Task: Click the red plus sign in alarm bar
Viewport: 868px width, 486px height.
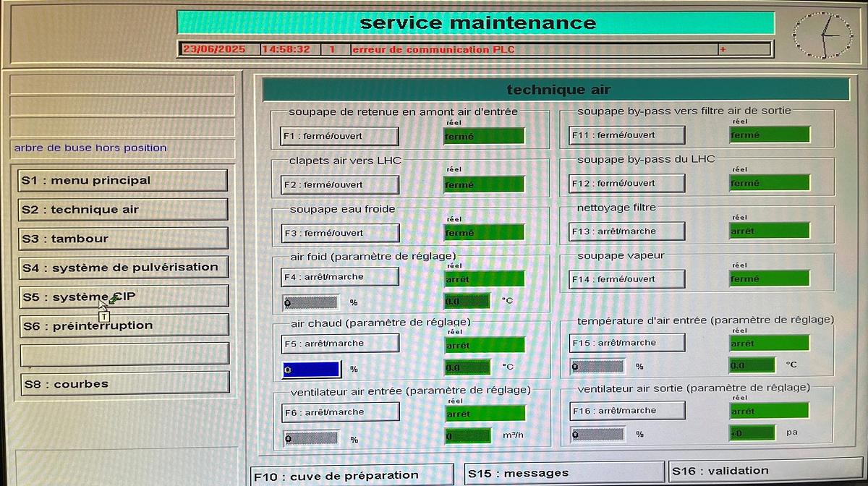Action: pos(723,50)
